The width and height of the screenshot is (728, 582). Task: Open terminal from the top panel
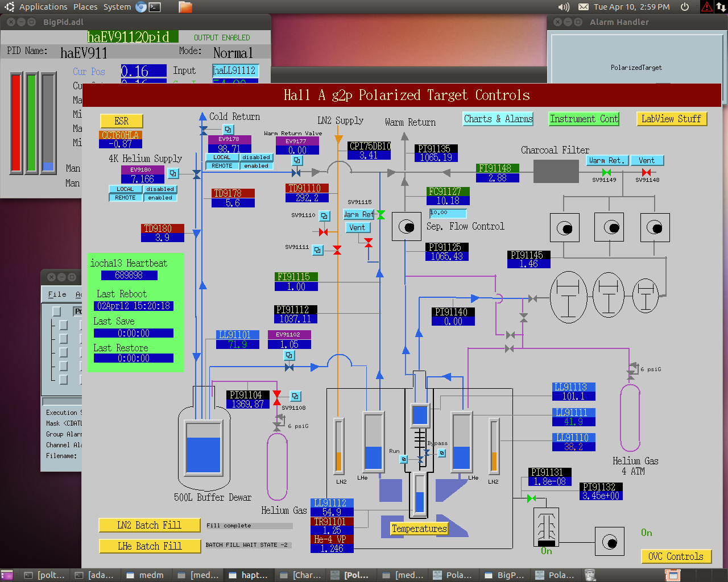pyautogui.click(x=155, y=7)
